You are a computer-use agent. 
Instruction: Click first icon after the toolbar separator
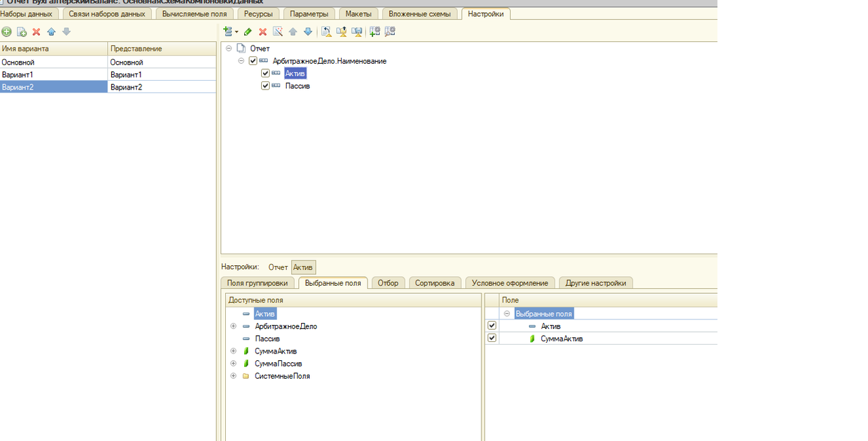coord(326,31)
